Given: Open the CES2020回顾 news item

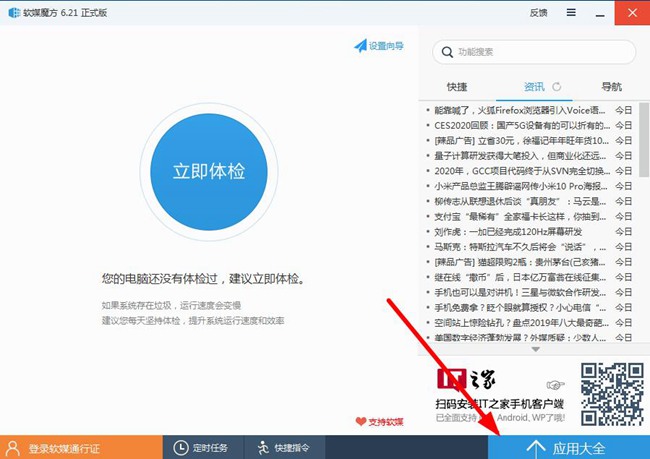Looking at the screenshot, I should click(522, 125).
